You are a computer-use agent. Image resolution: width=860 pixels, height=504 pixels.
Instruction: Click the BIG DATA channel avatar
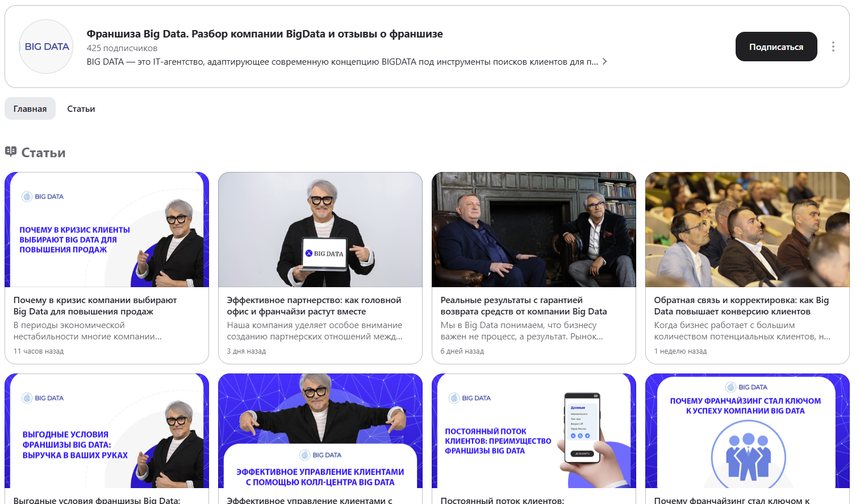pos(46,47)
